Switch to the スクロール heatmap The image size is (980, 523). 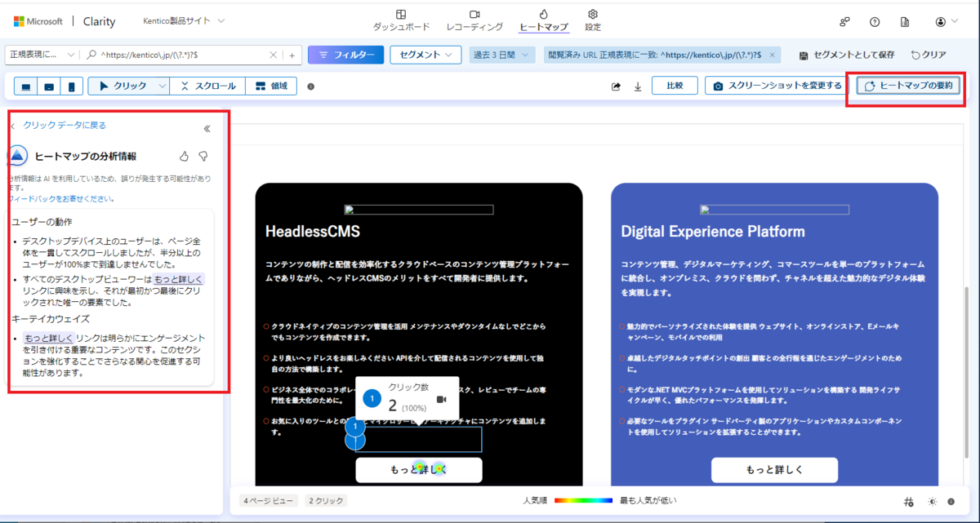(x=207, y=86)
